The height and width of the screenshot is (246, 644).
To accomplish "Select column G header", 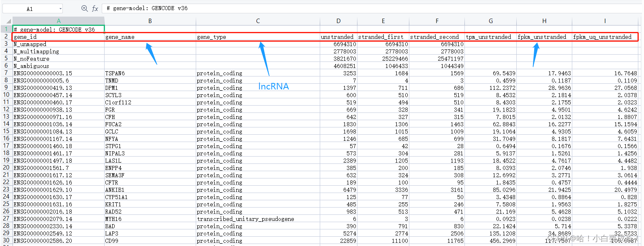I will point(490,21).
